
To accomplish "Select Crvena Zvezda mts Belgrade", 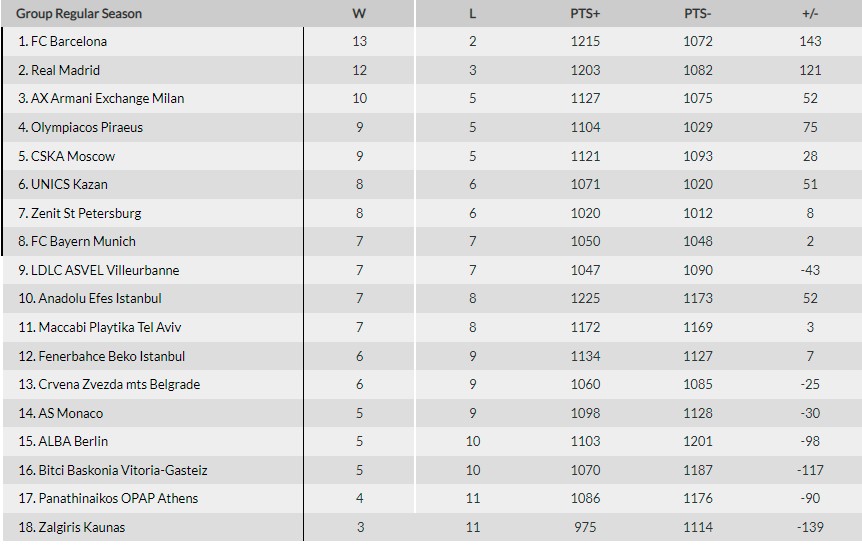I will pyautogui.click(x=109, y=384).
